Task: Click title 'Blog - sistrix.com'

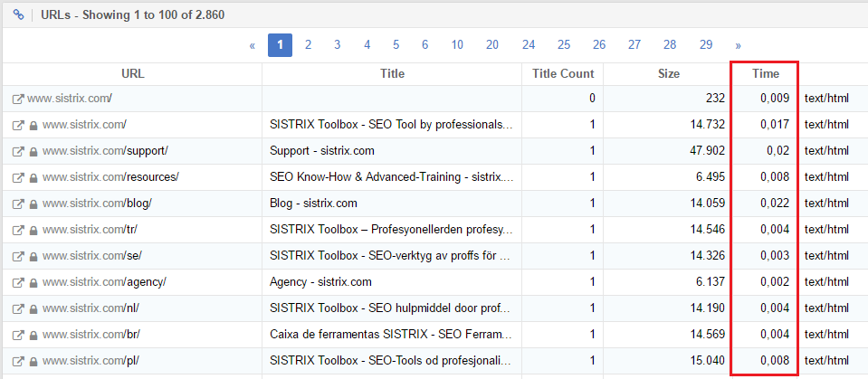Action: tap(313, 204)
